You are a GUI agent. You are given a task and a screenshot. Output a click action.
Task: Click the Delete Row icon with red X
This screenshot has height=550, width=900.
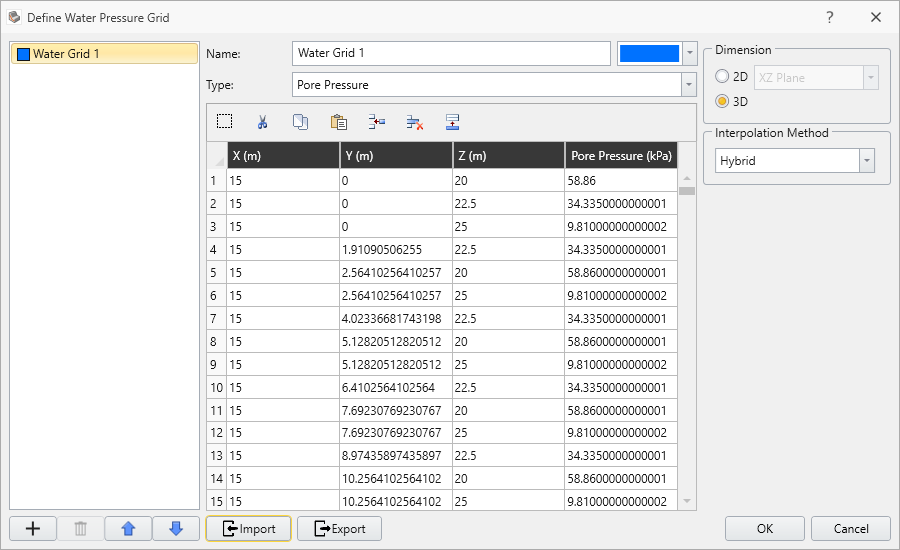click(x=414, y=122)
